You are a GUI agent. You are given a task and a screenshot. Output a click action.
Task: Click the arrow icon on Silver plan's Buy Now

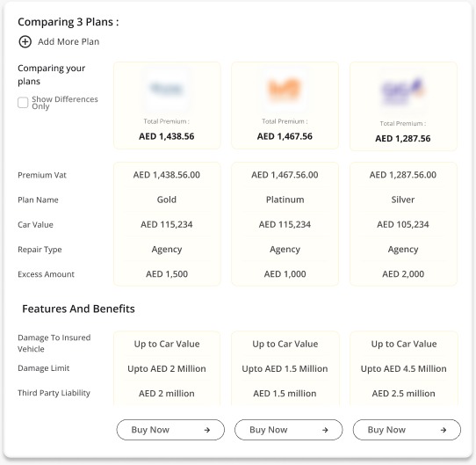coord(444,430)
